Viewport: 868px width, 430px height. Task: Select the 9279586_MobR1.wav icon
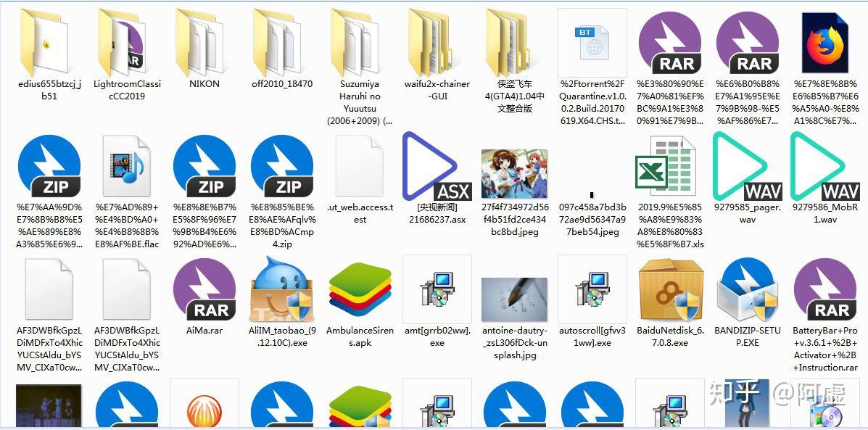[x=824, y=167]
